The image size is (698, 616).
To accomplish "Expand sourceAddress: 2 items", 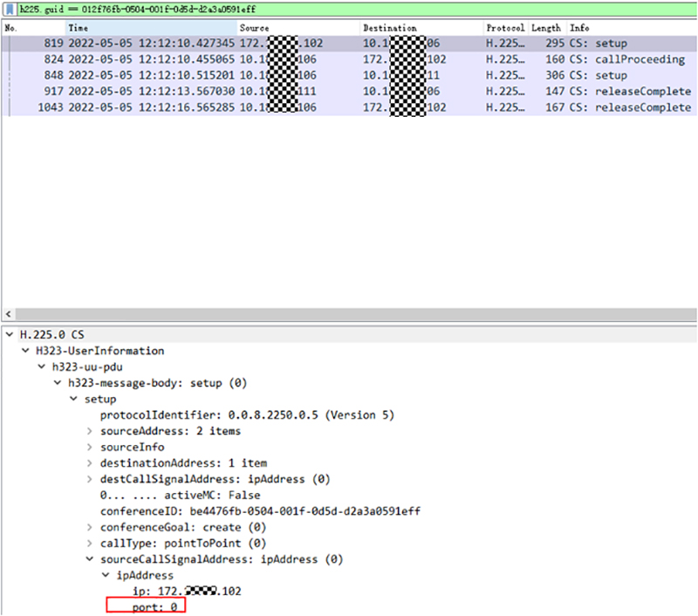I will pyautogui.click(x=90, y=431).
